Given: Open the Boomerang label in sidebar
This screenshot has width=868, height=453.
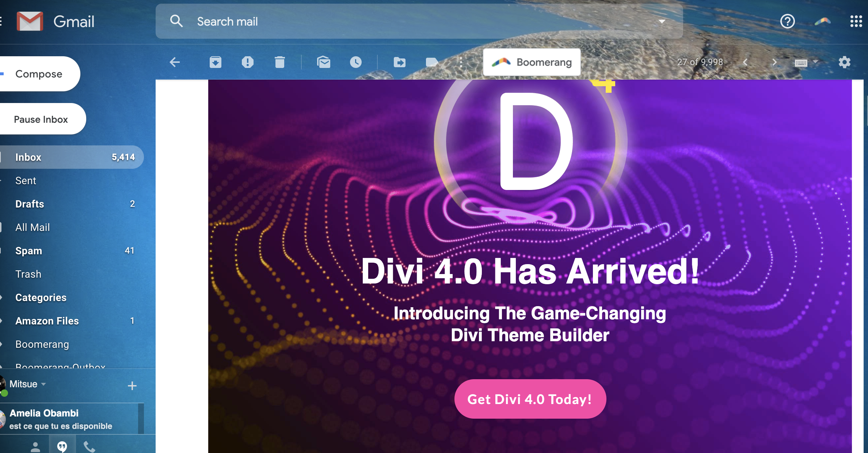Looking at the screenshot, I should click(42, 344).
